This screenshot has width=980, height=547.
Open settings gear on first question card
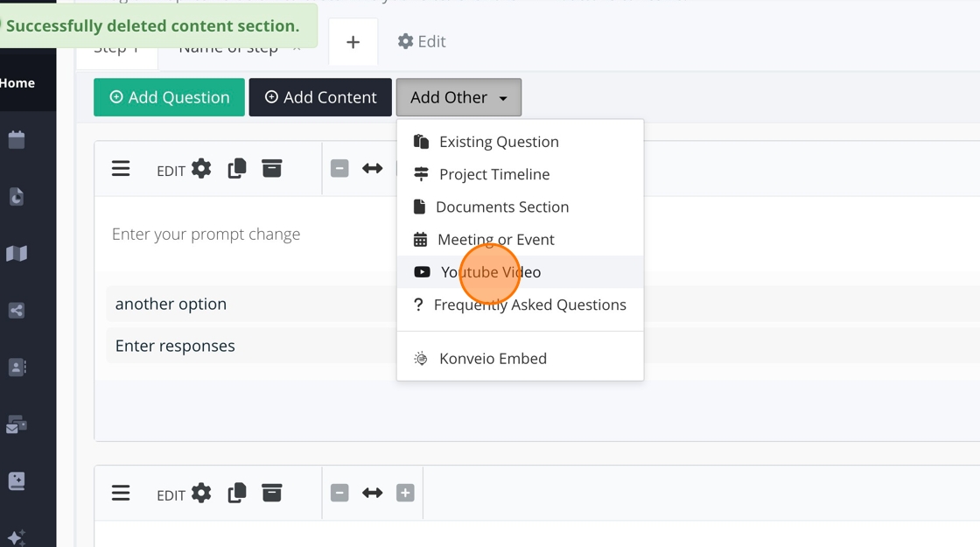(x=201, y=169)
